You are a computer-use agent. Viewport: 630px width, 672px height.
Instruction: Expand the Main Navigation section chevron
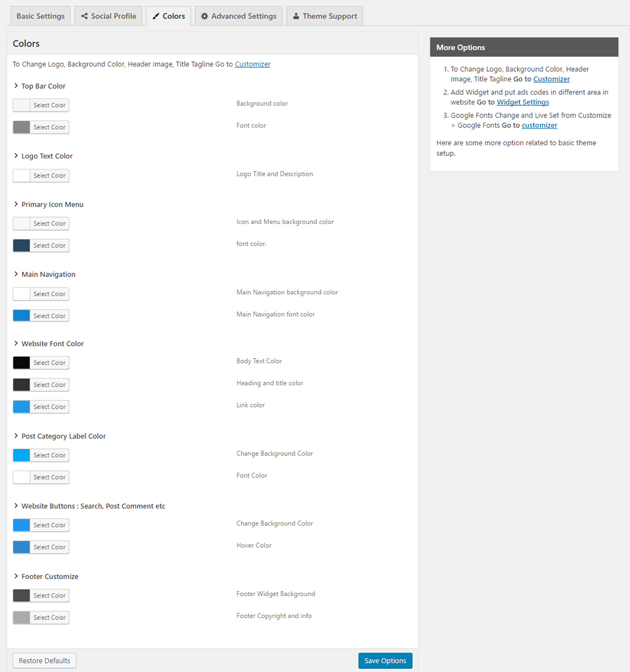[x=16, y=274]
